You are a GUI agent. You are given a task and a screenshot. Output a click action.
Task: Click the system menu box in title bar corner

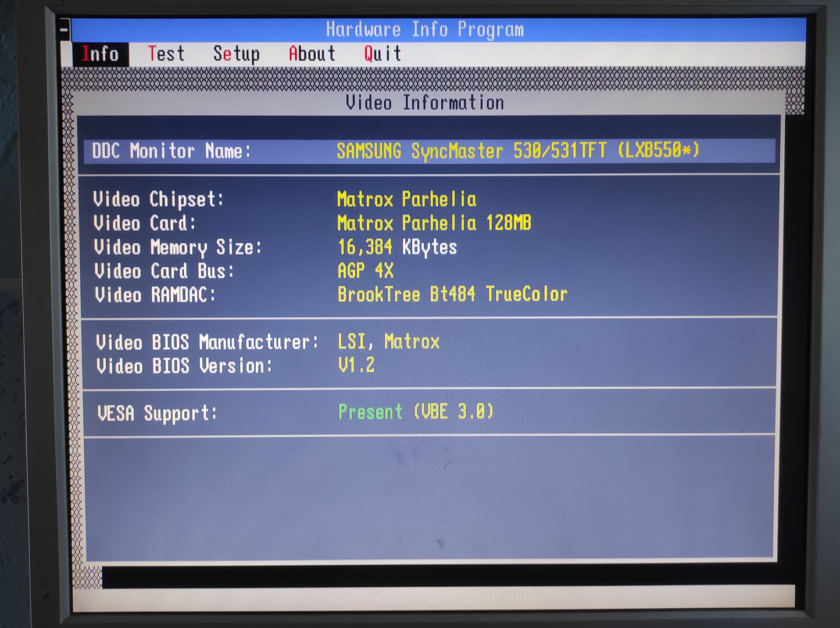click(x=65, y=29)
